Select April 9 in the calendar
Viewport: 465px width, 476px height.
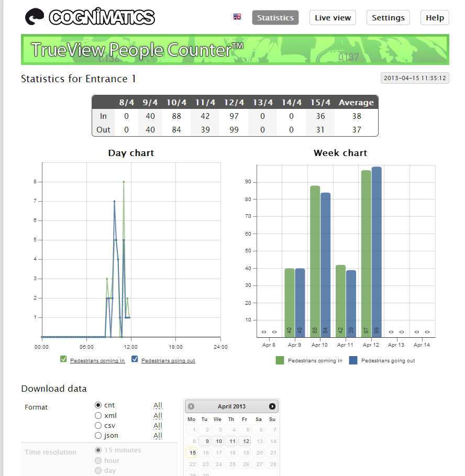[205, 441]
